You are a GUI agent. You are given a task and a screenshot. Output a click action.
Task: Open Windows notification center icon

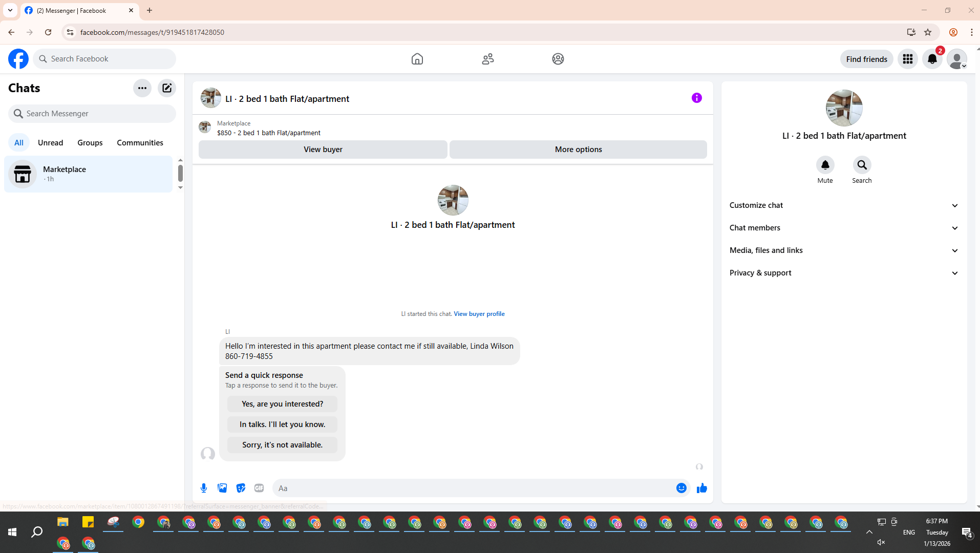pyautogui.click(x=967, y=533)
